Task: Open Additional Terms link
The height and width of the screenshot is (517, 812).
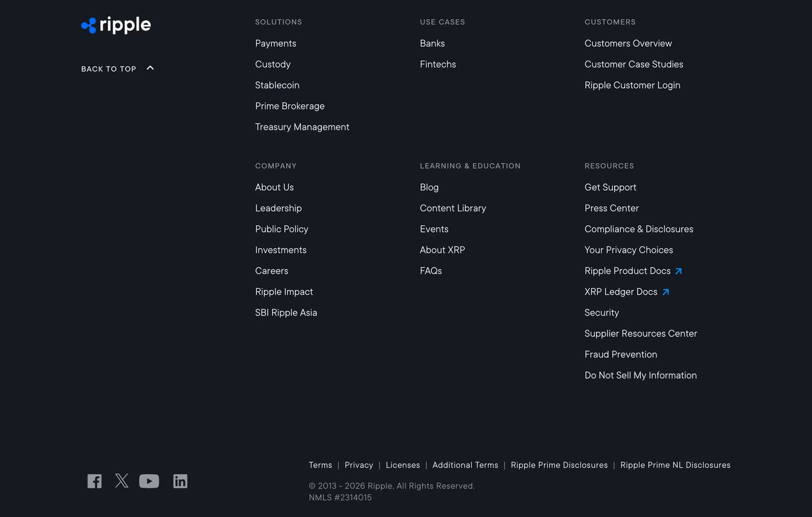Action: (x=465, y=465)
